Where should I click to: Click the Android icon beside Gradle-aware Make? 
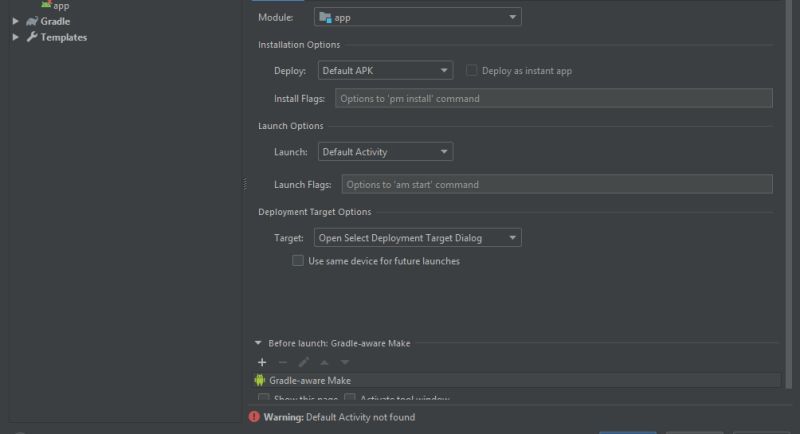pos(260,380)
